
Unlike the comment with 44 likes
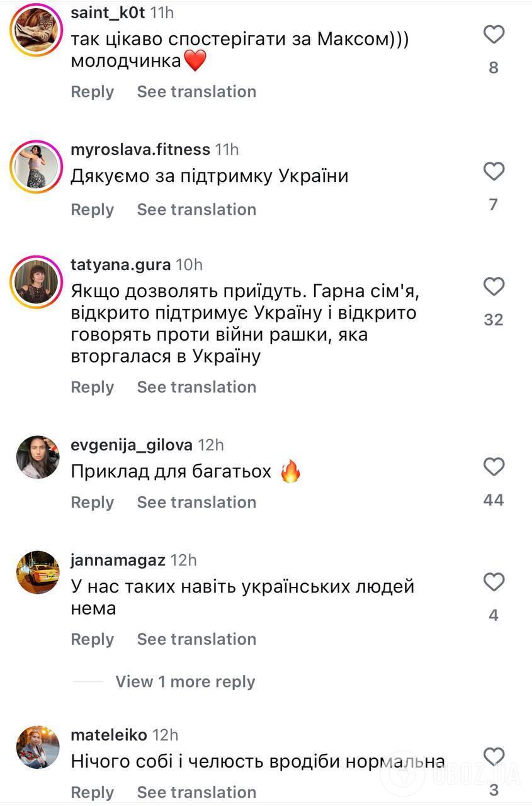[x=494, y=467]
